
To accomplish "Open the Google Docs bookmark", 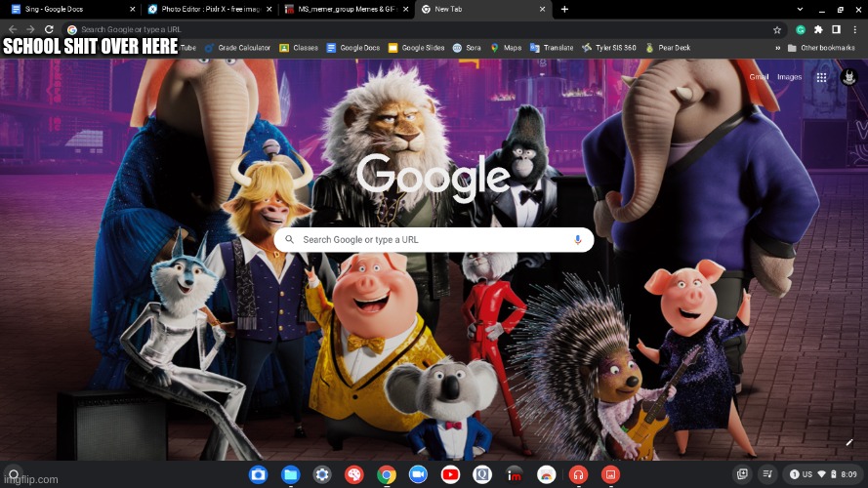I will click(353, 48).
